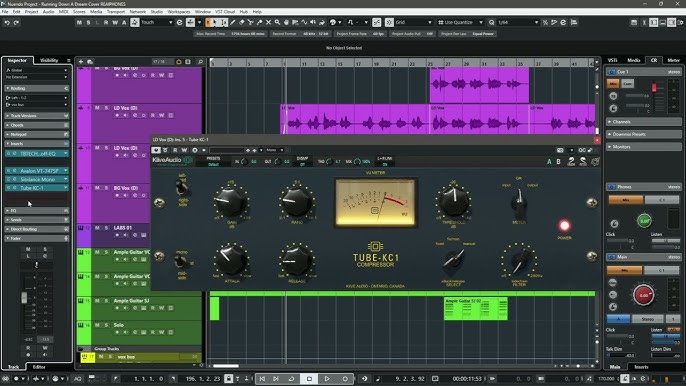Screen dimensions: 686x386
Task: Switch to the Visibility tab
Action: (49, 60)
